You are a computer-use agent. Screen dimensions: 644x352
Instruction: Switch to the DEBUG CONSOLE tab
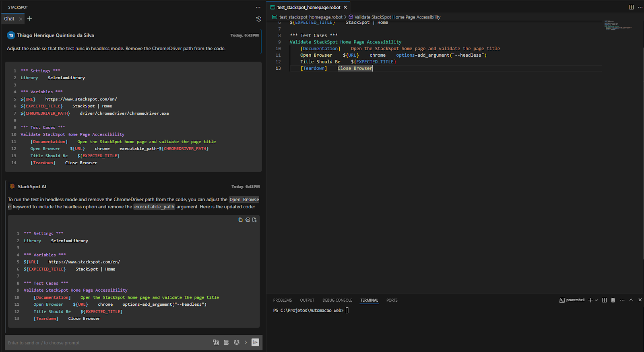point(337,300)
